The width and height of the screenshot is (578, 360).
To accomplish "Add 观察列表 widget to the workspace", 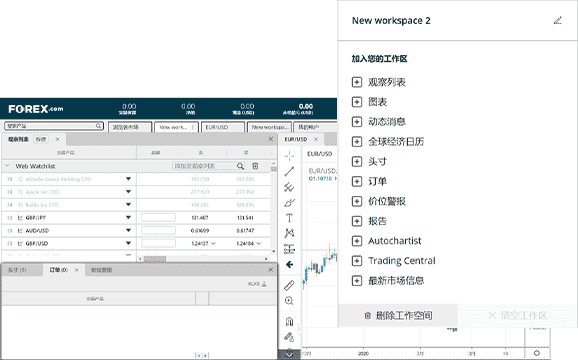I will tap(379, 82).
